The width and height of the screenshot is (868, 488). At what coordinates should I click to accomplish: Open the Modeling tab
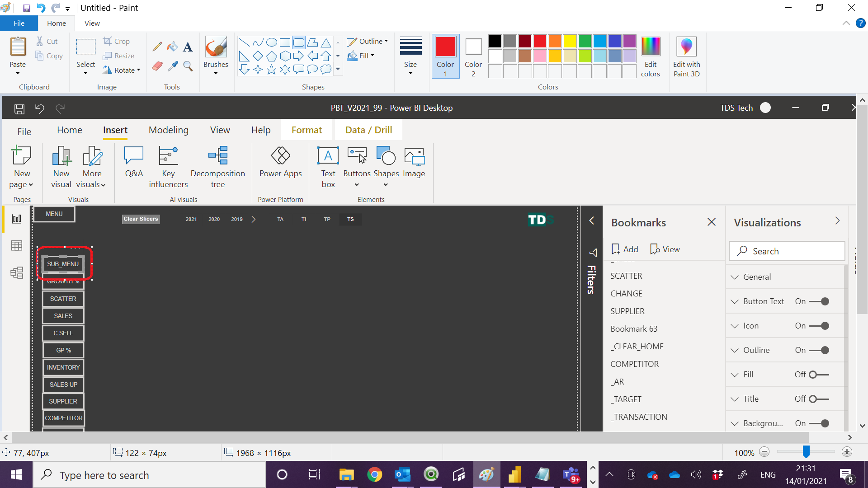click(x=169, y=130)
